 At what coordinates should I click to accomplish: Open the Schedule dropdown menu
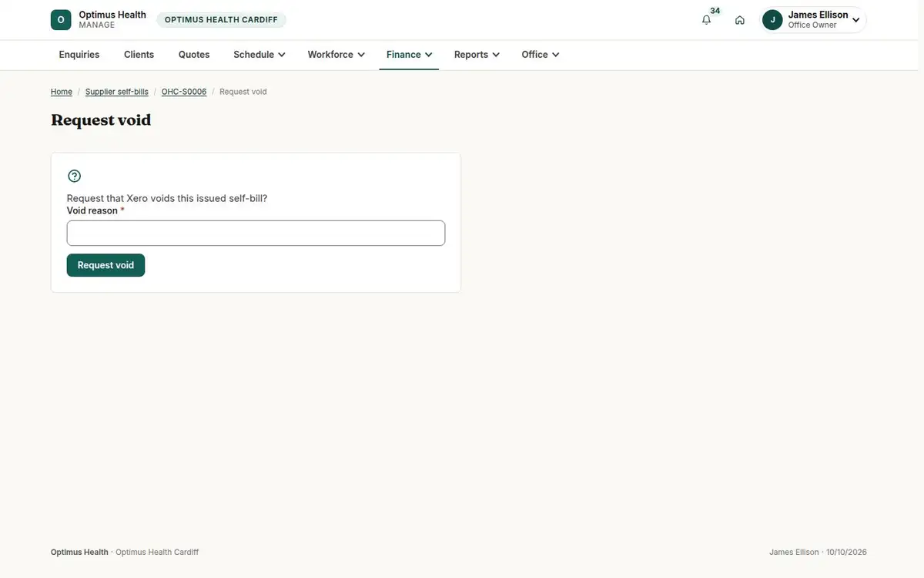tap(259, 55)
